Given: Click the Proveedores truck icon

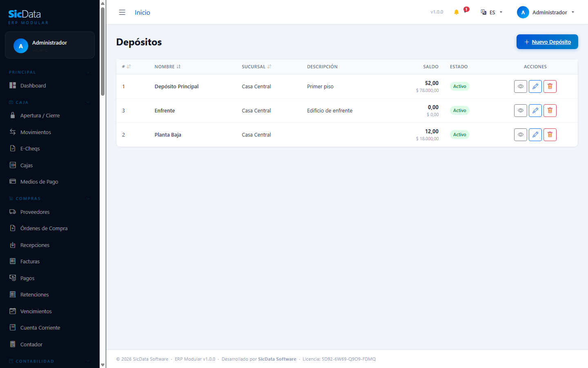Looking at the screenshot, I should 13,212.
